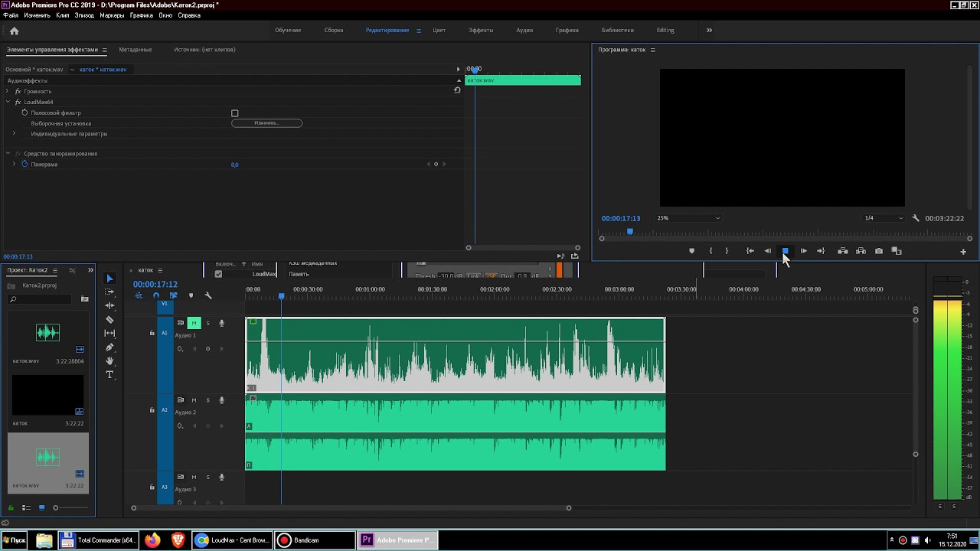Toggle Linked Selection in timeline
The width and height of the screenshot is (980, 551).
pos(173,295)
